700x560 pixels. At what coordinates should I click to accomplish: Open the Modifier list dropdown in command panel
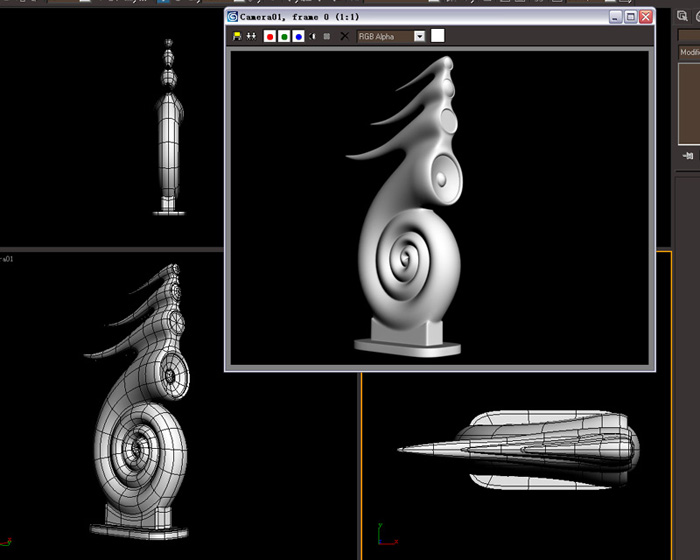click(x=689, y=52)
